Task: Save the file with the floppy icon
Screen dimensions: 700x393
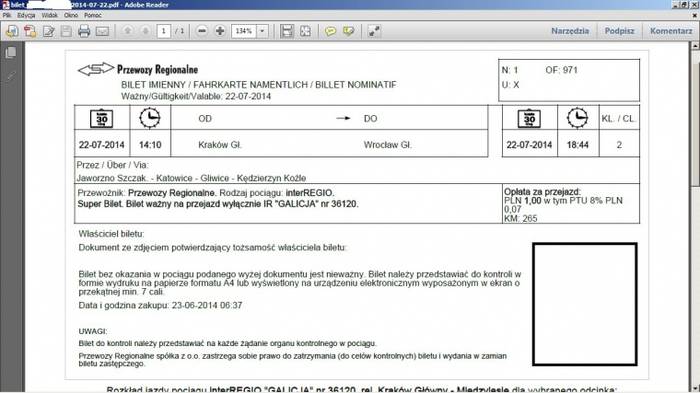Action: pyautogui.click(x=66, y=31)
